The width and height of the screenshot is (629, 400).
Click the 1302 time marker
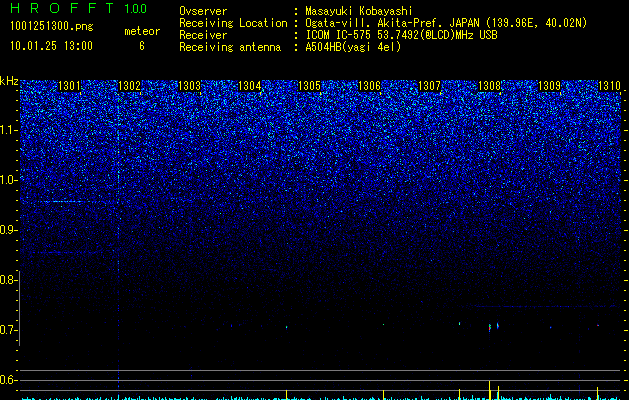[x=130, y=86]
